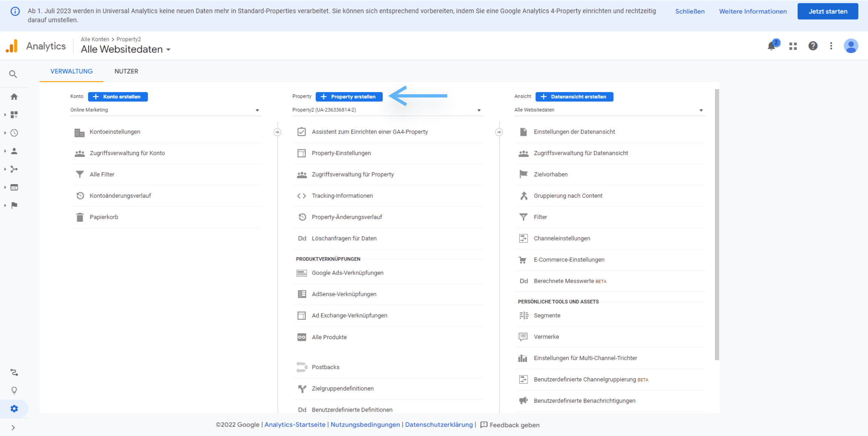Open Zugriffsverwaltung für Property
This screenshot has width=868, height=436.
click(353, 174)
